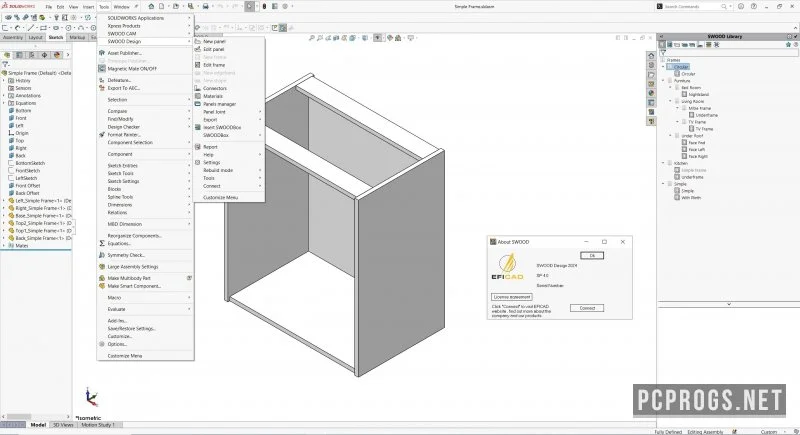This screenshot has width=800, height=435.
Task: Open the Insert menu
Action: 88,7
